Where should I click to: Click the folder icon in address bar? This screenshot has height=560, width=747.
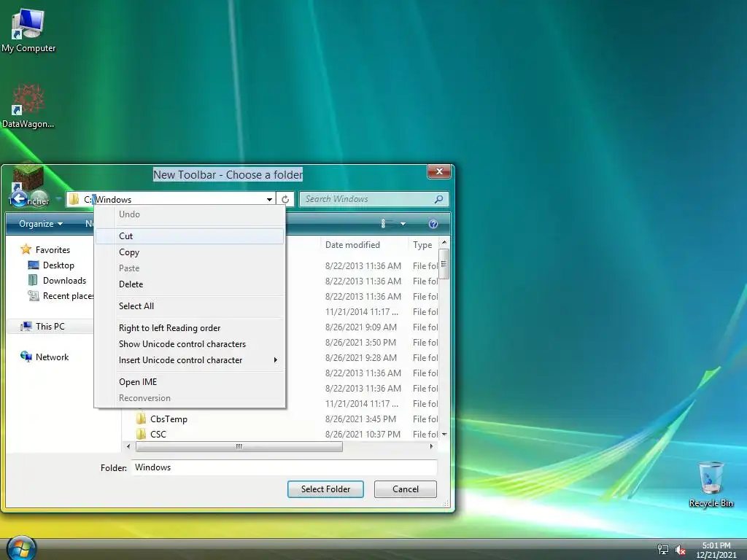pyautogui.click(x=74, y=199)
